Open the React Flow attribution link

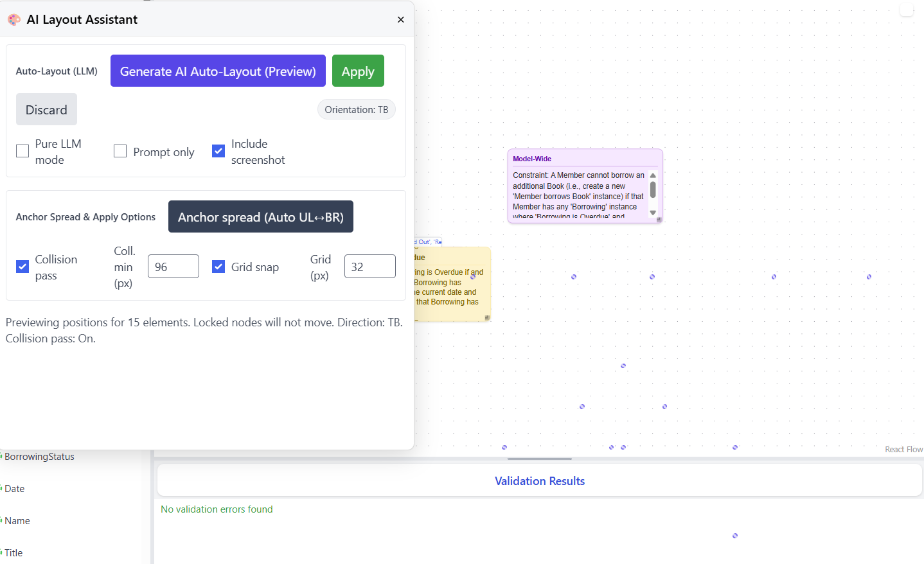[x=903, y=449]
